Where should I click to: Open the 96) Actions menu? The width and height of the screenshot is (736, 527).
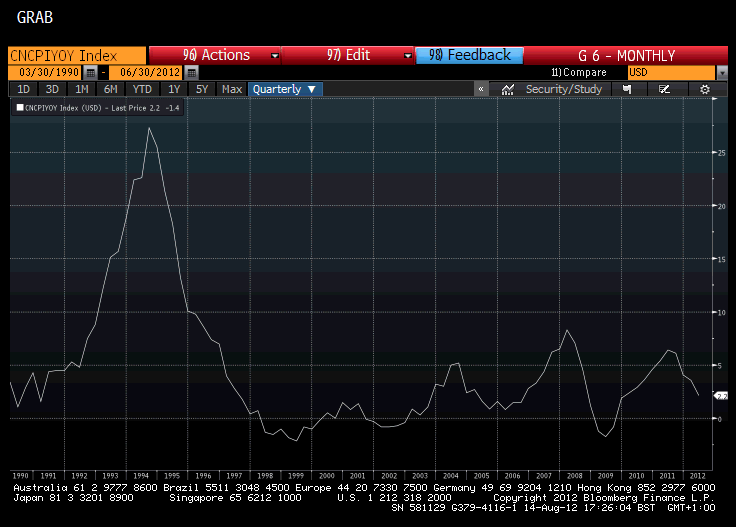215,55
